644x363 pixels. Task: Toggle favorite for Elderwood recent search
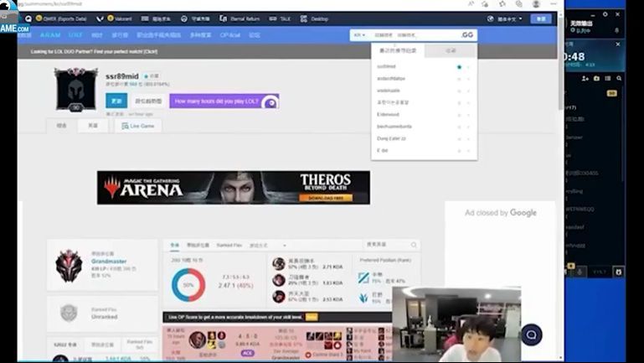[459, 115]
